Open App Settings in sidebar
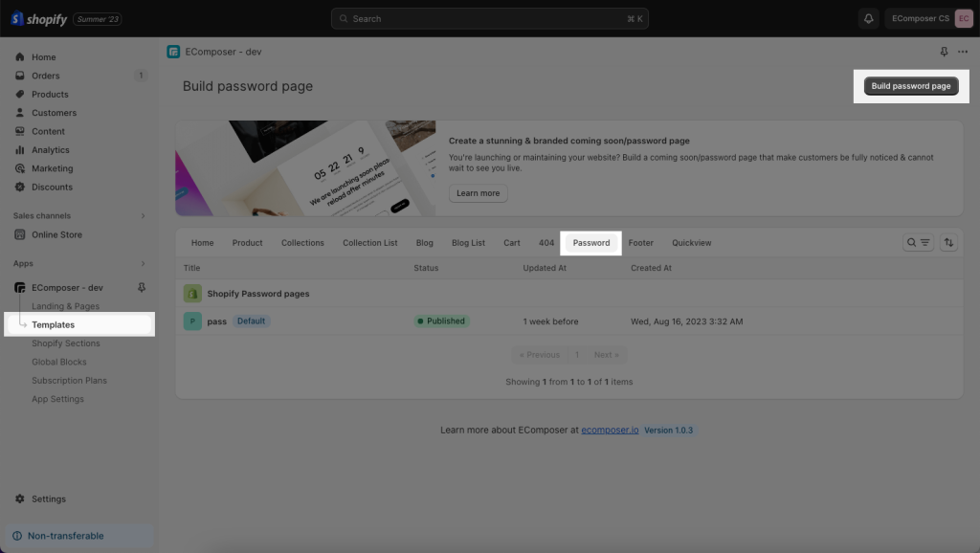The height and width of the screenshot is (553, 980). click(x=57, y=399)
